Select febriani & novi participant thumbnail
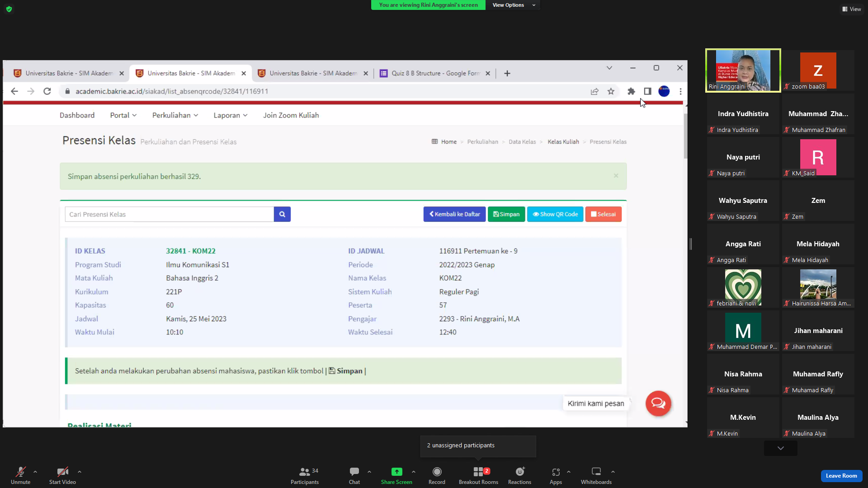This screenshot has width=868, height=488. coord(743,287)
